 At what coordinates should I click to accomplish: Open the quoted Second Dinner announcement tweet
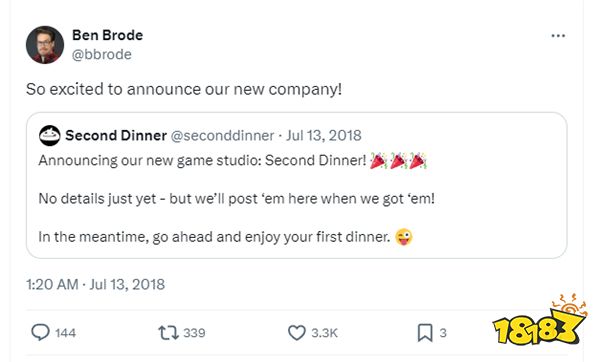297,185
